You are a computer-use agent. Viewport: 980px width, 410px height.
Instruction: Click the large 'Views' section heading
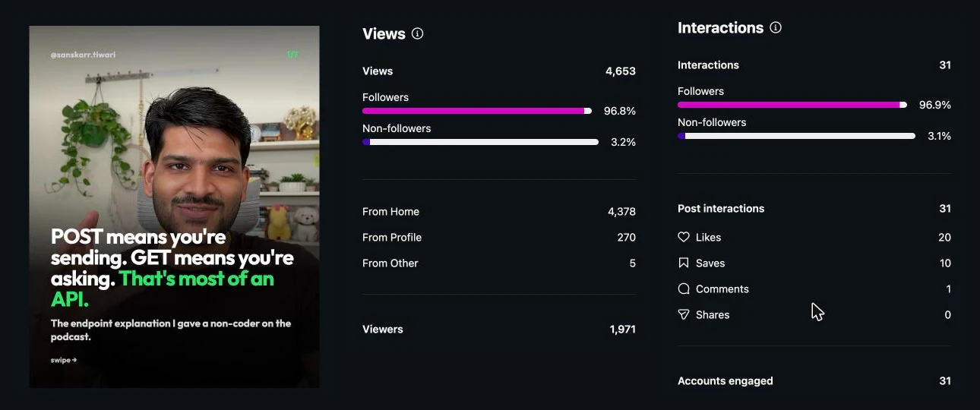[x=384, y=33]
